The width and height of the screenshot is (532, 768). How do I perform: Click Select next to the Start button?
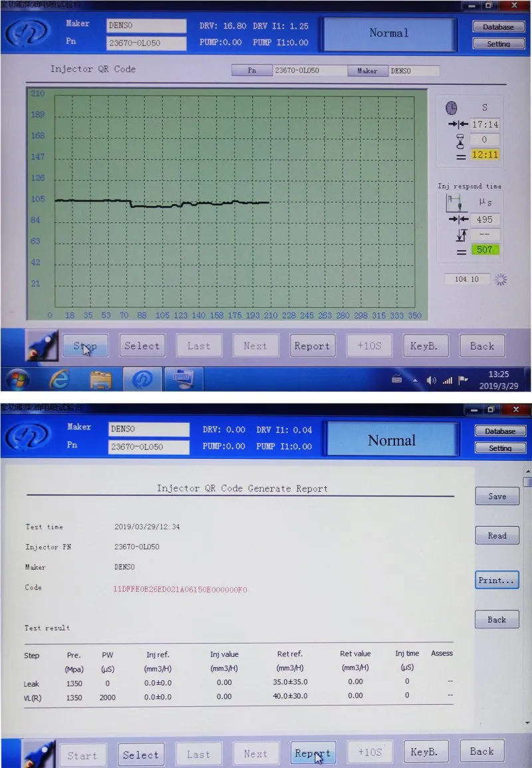tap(140, 755)
